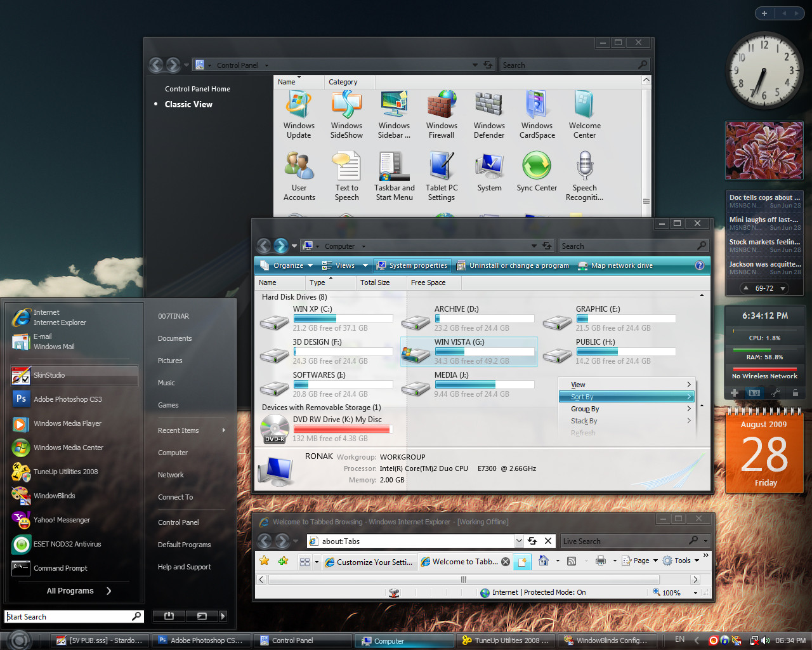Screen dimensions: 812x650
Task: Open the Windows CardSpace icon
Action: [537, 115]
